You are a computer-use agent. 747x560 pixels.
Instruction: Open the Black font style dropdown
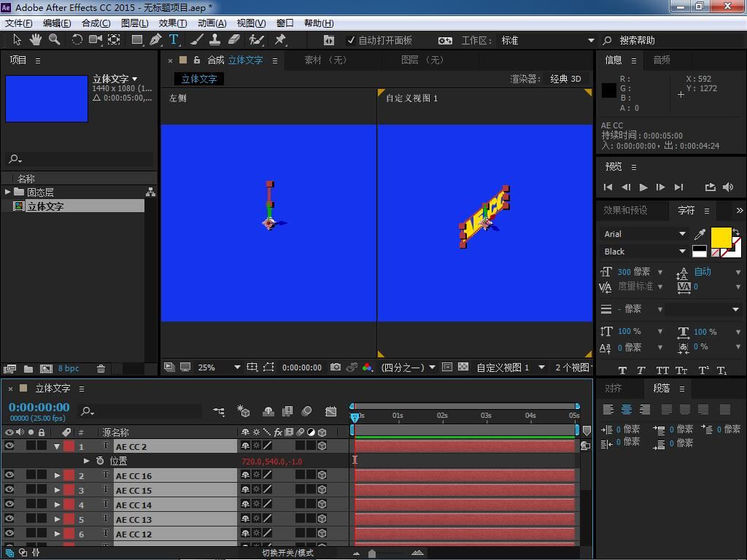click(643, 252)
